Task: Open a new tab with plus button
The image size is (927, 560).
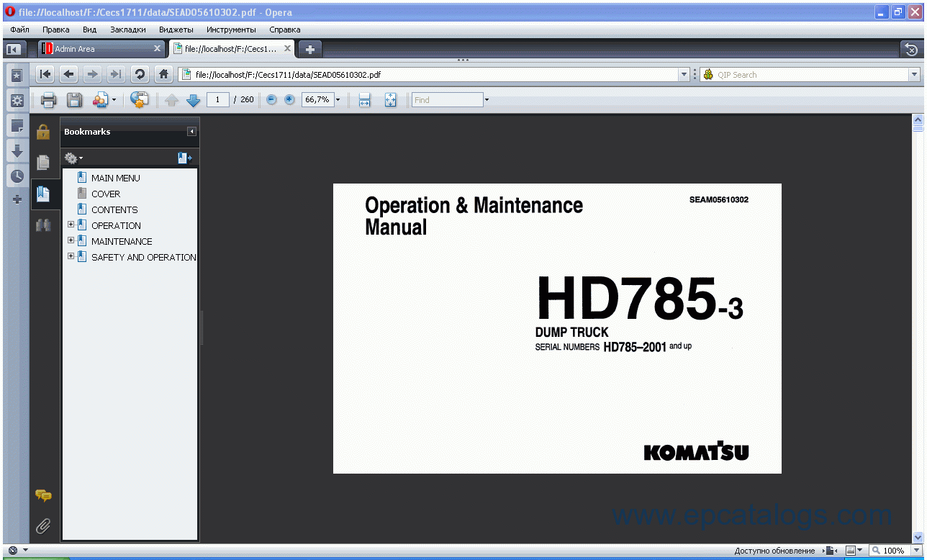Action: 310,49
